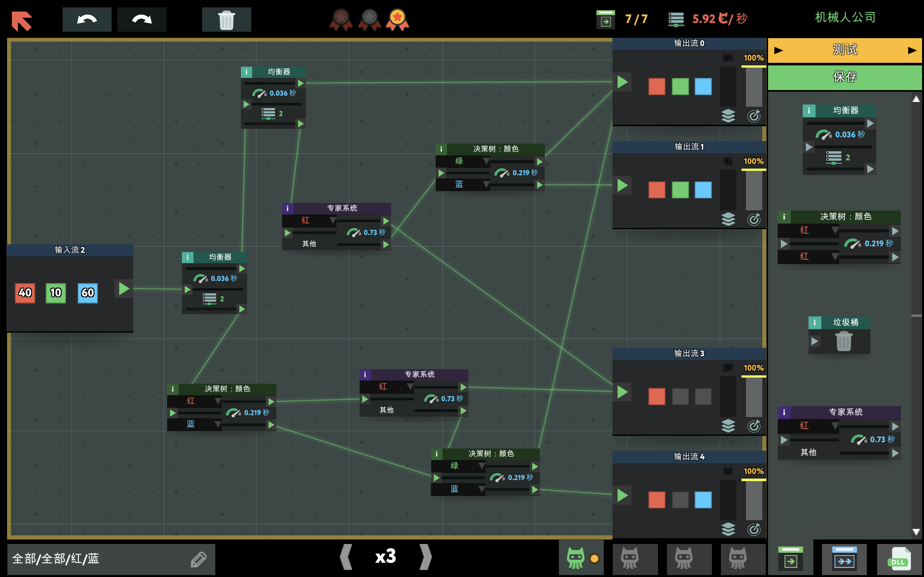Select the last gray robot slot
Screen dimensions: 924x577
click(x=738, y=559)
